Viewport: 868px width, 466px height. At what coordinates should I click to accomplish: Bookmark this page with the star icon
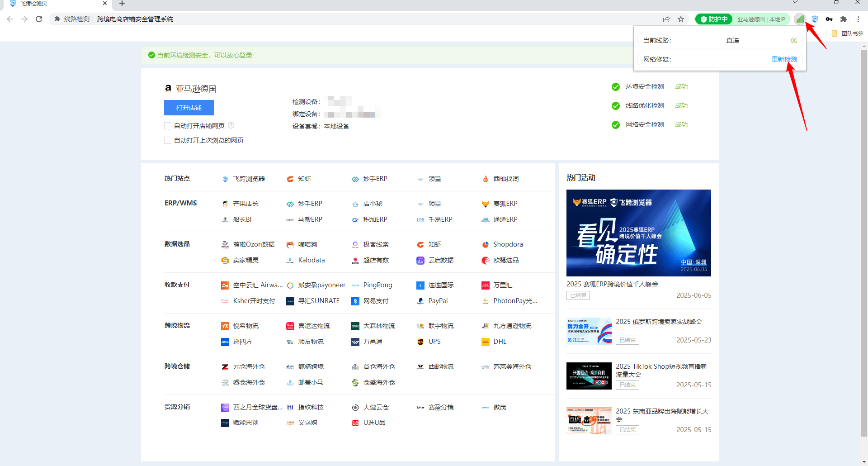681,19
